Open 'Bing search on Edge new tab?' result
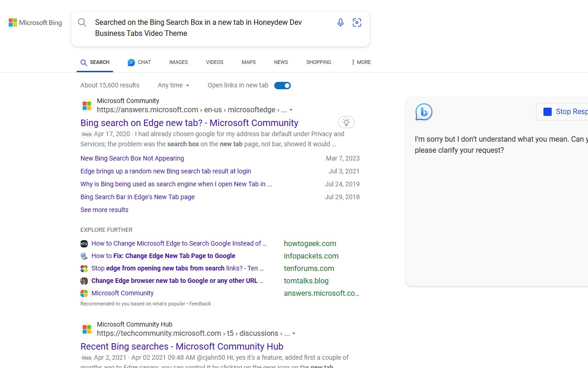 (189, 123)
